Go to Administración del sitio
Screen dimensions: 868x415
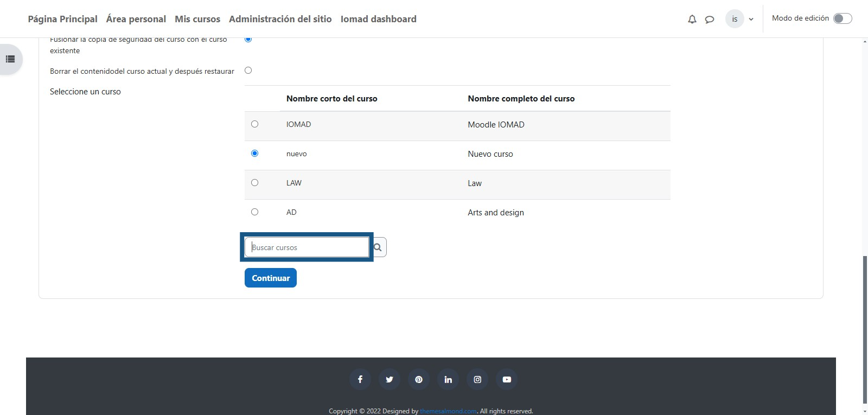pyautogui.click(x=280, y=19)
